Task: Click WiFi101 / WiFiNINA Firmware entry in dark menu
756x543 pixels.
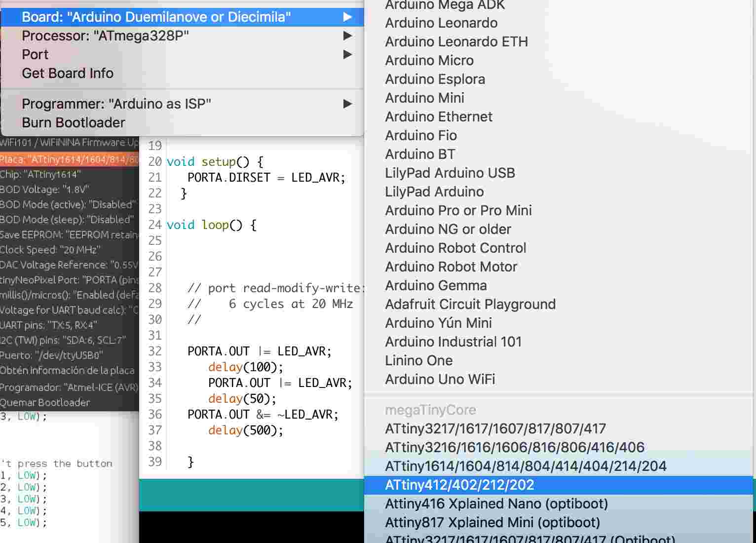Action: click(70, 143)
